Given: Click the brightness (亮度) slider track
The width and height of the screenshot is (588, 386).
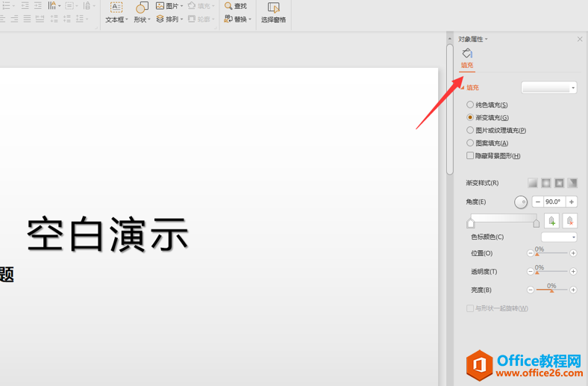Looking at the screenshot, I should (x=552, y=290).
